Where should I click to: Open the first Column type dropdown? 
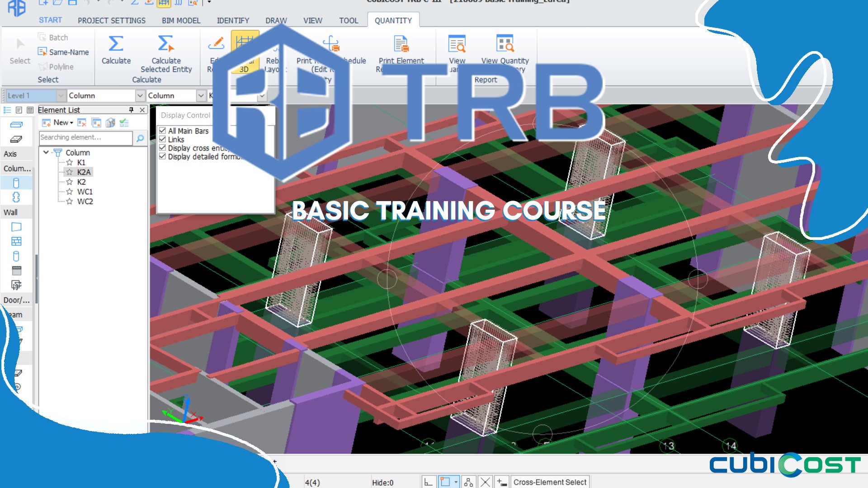click(140, 95)
